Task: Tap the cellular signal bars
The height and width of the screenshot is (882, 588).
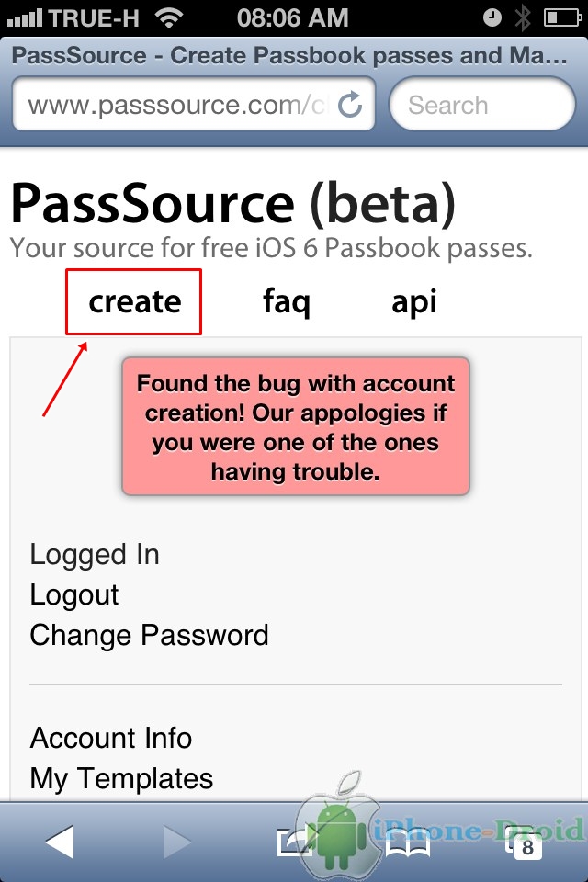Action: tap(25, 17)
